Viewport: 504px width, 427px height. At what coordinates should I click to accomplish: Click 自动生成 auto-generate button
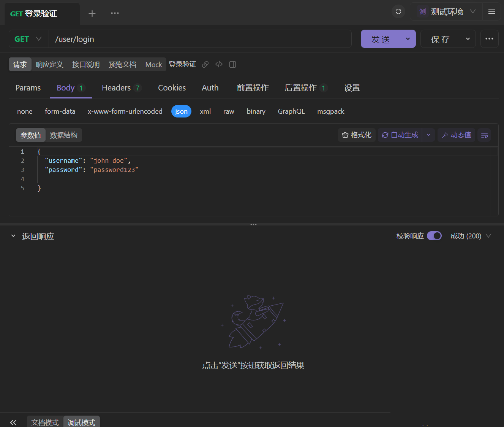click(400, 135)
